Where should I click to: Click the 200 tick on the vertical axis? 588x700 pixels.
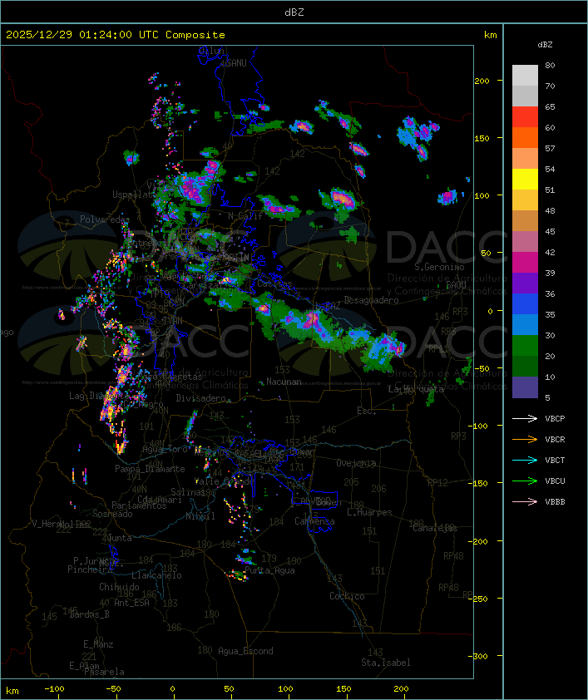click(482, 81)
